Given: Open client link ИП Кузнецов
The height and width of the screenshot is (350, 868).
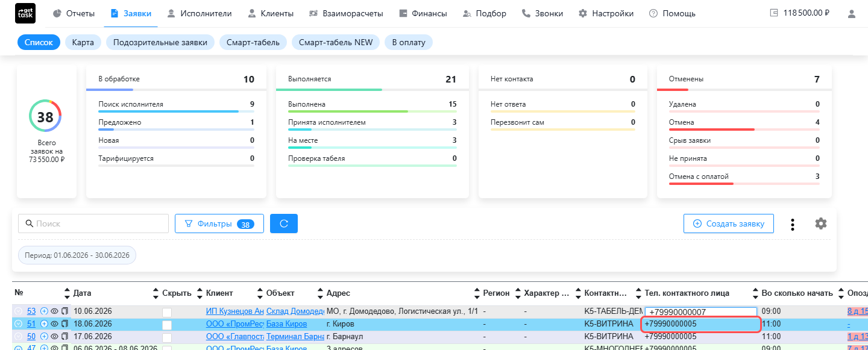Looking at the screenshot, I should coord(234,311).
